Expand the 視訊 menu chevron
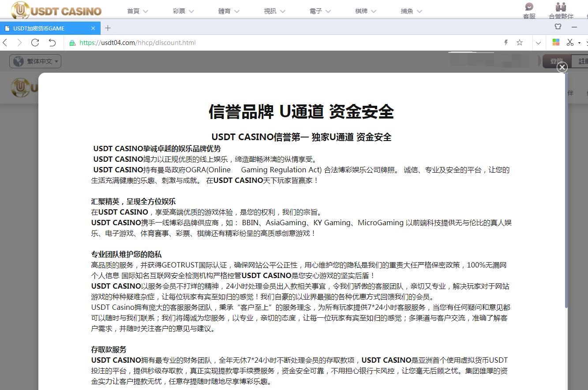This screenshot has width=588, height=390. pyautogui.click(x=282, y=11)
